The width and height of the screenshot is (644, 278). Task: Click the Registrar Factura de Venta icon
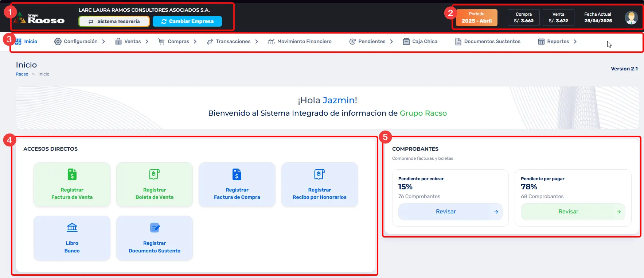pyautogui.click(x=72, y=174)
